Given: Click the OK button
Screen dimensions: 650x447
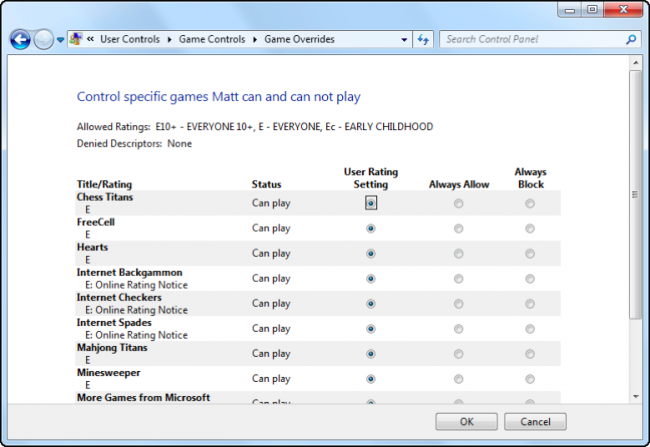Looking at the screenshot, I should tap(466, 422).
